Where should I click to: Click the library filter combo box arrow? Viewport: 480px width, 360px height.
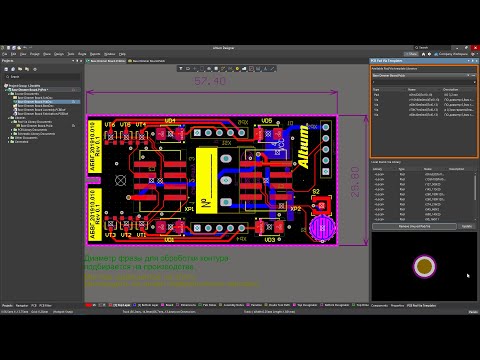[474, 82]
